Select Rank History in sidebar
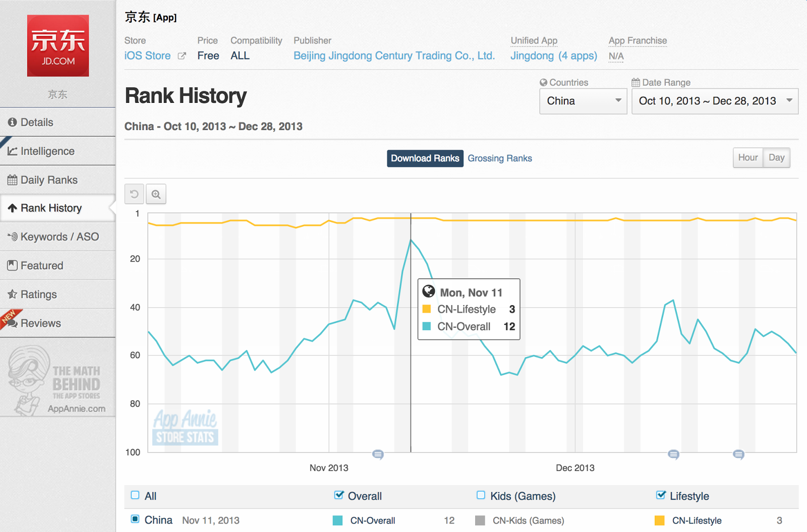 [57, 208]
